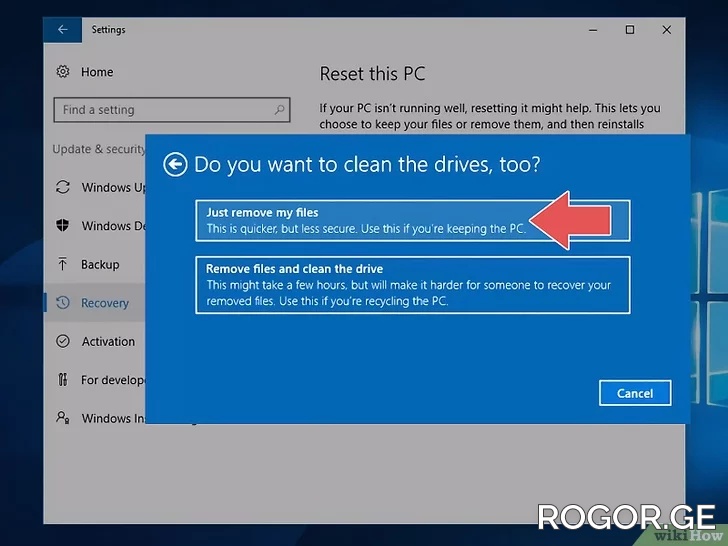Viewport: 728px width, 546px height.
Task: Click the Activation checkmark icon
Action: coord(63,341)
